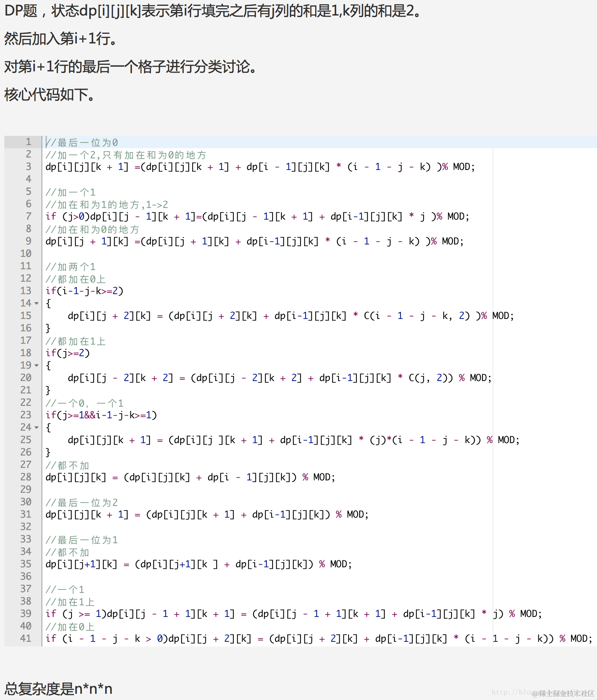Collapse the code block at line 14
597x700 pixels.
click(x=36, y=303)
